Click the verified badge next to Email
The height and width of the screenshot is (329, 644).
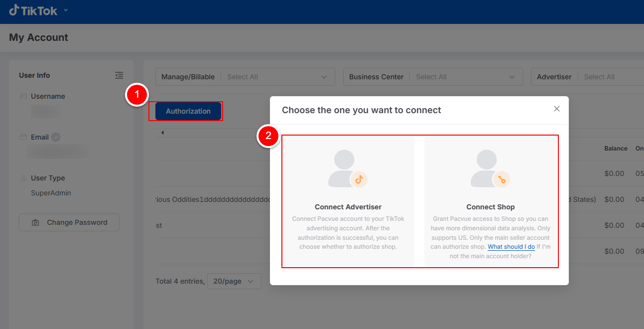(56, 137)
